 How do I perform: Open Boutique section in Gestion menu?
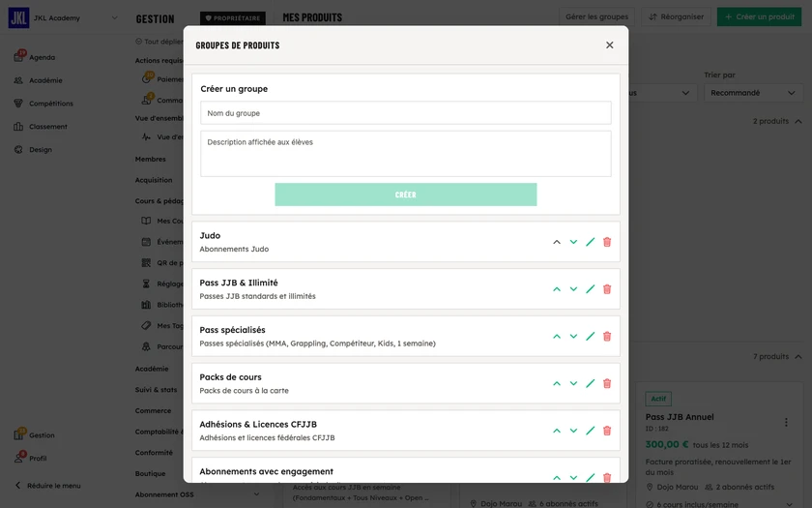150,474
